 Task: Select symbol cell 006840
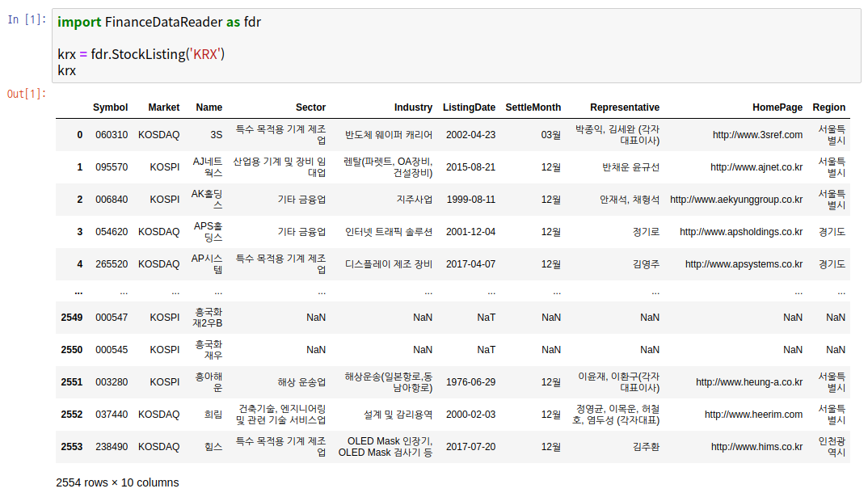coord(112,200)
